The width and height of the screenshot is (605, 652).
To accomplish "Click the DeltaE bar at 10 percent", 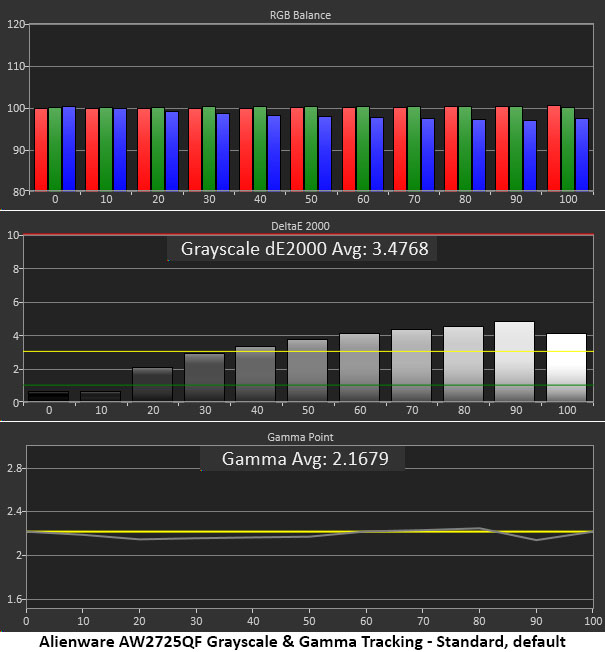I will pos(101,396).
